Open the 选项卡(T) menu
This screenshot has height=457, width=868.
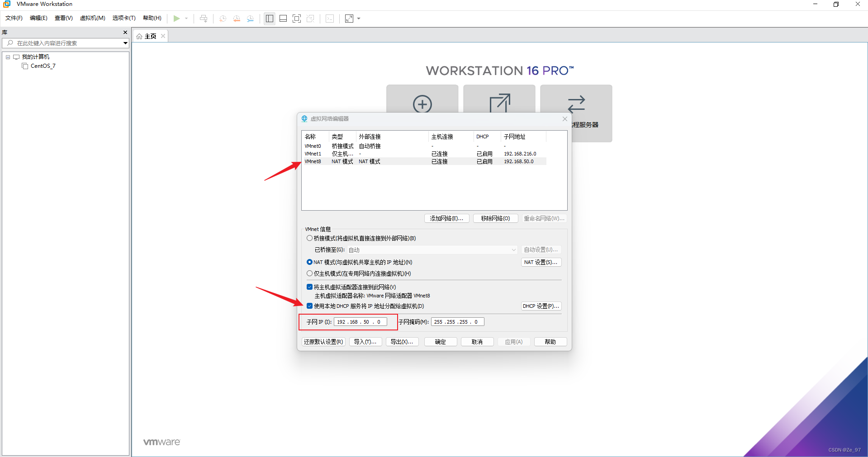click(124, 18)
